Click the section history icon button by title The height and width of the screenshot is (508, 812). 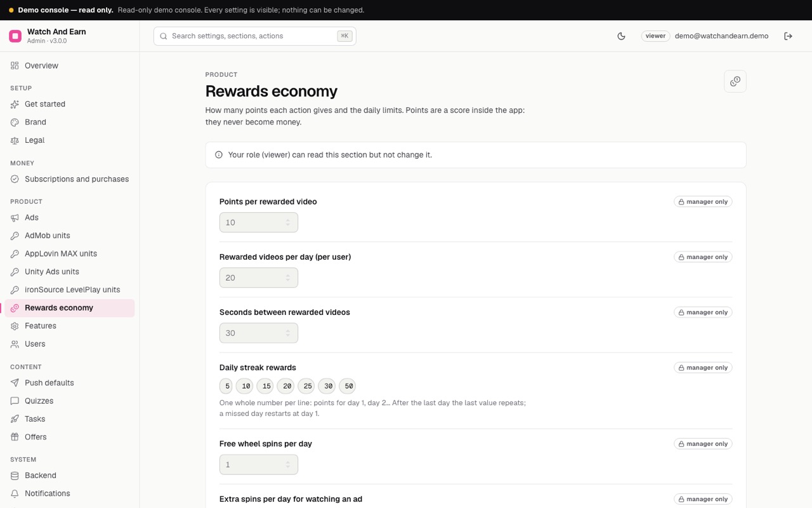point(735,81)
